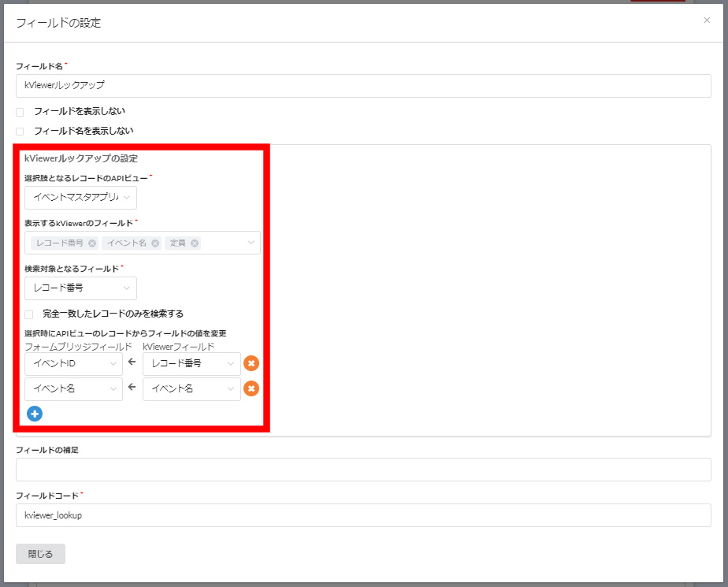
Task: Open the レコード番号 kViewer field mapping dropdown
Action: click(191, 363)
